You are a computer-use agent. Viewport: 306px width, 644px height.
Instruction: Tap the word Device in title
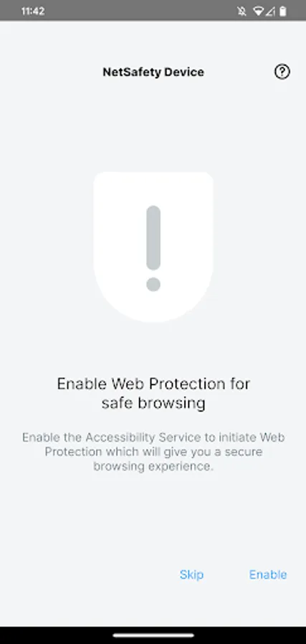[x=184, y=72]
